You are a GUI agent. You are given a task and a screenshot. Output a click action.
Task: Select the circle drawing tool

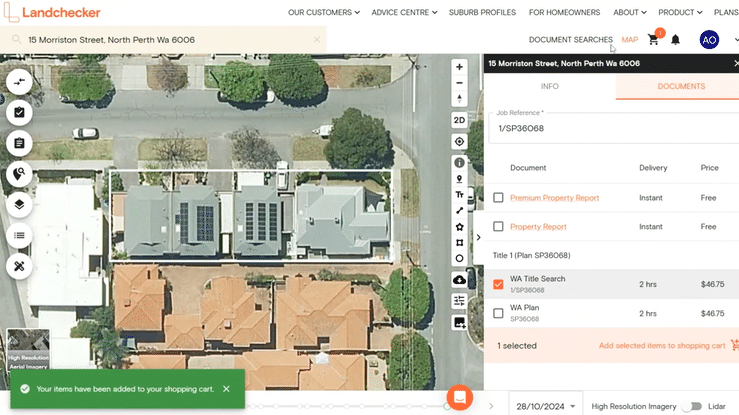click(459, 258)
